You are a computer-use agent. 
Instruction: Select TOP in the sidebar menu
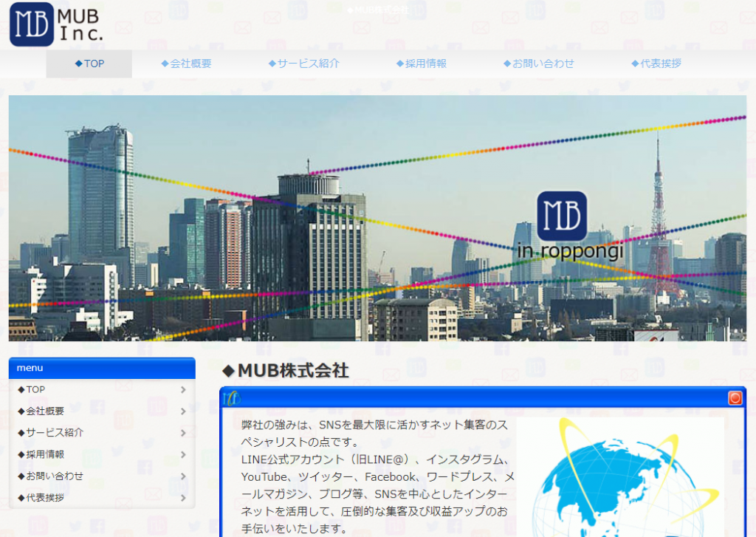pos(102,389)
